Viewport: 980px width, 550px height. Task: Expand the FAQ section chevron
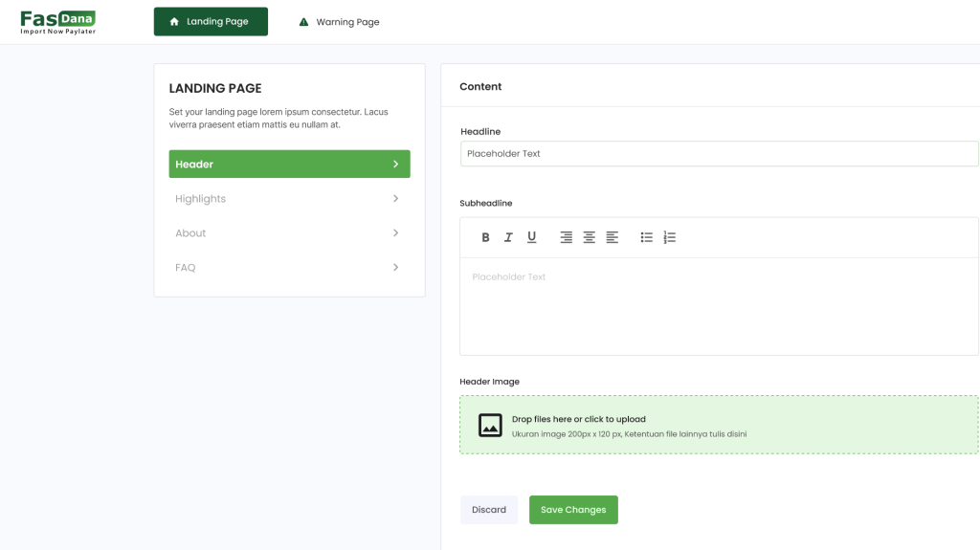click(x=395, y=267)
